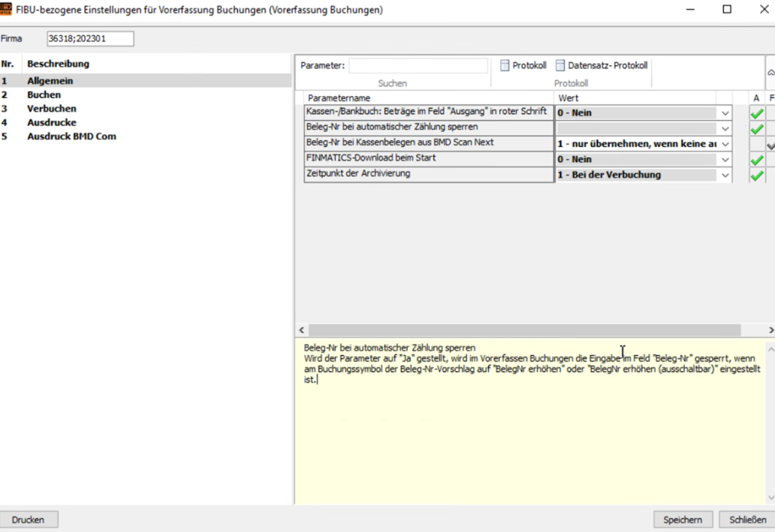Select the Ausdrucke category

[x=51, y=122]
